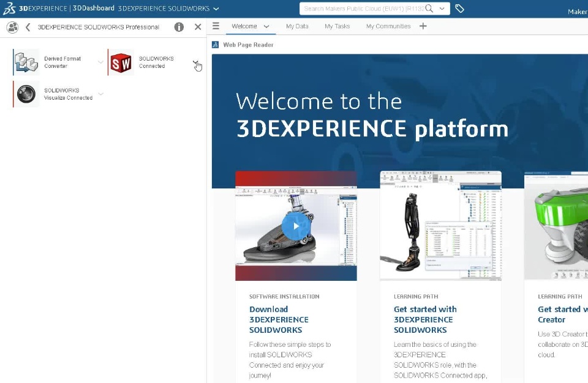588x383 pixels.
Task: Play the SOLIDWORKS installation video
Action: (296, 226)
